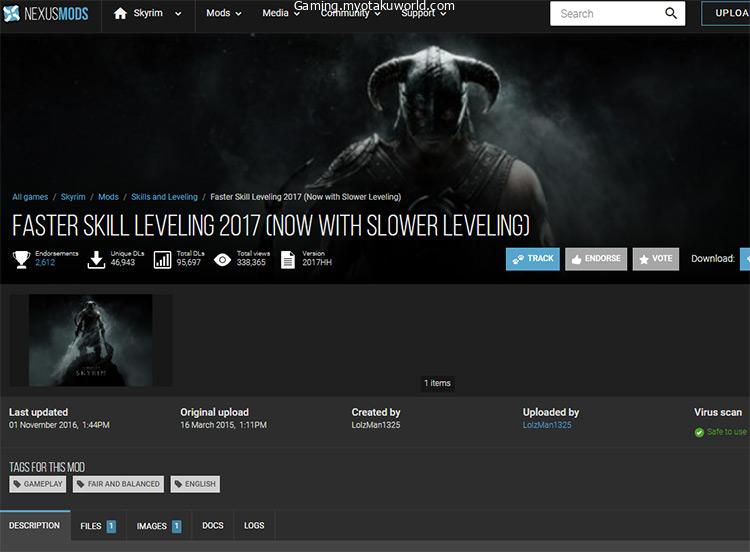Click the current-page breadcrumb 'Faster Skill Leveling 2017'
This screenshot has width=750, height=552.
[x=306, y=197]
